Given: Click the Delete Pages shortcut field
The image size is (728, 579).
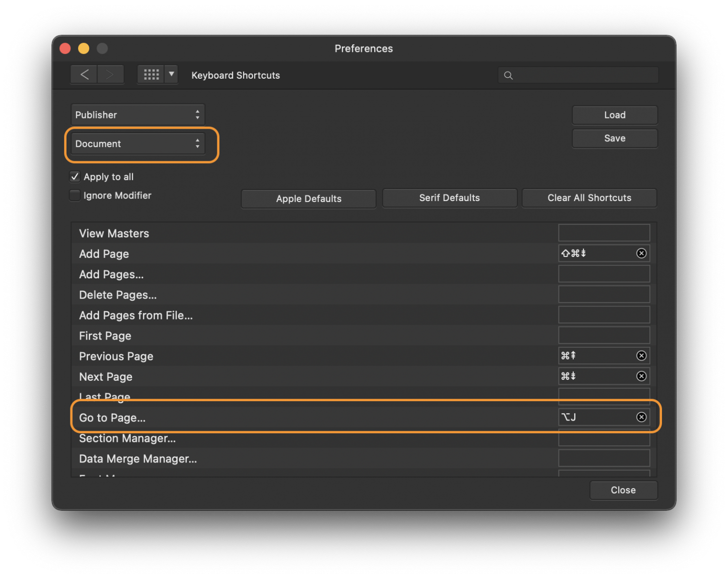Looking at the screenshot, I should [x=604, y=295].
